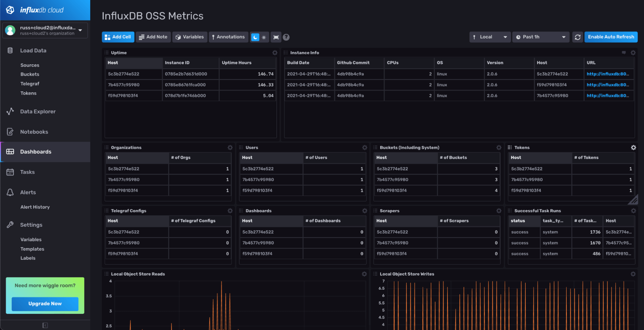Click the dashboard refresh icon
The image size is (644, 330).
577,37
